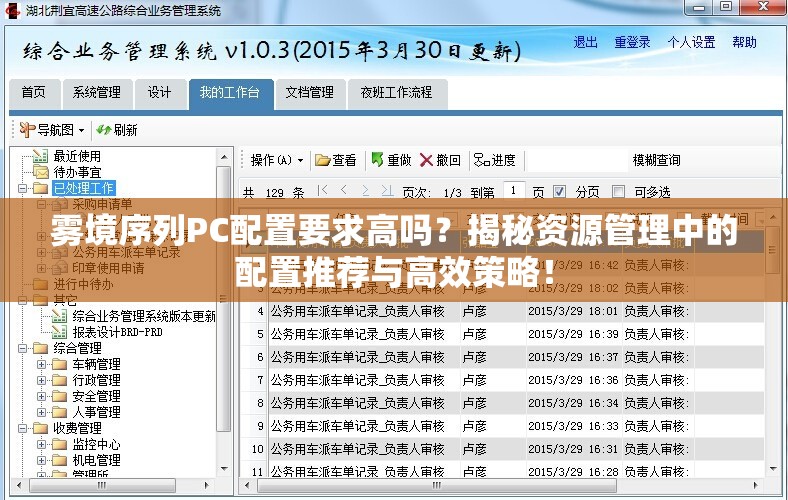Click the 已处理工作 folder icon
The image size is (788, 500).
(41, 188)
